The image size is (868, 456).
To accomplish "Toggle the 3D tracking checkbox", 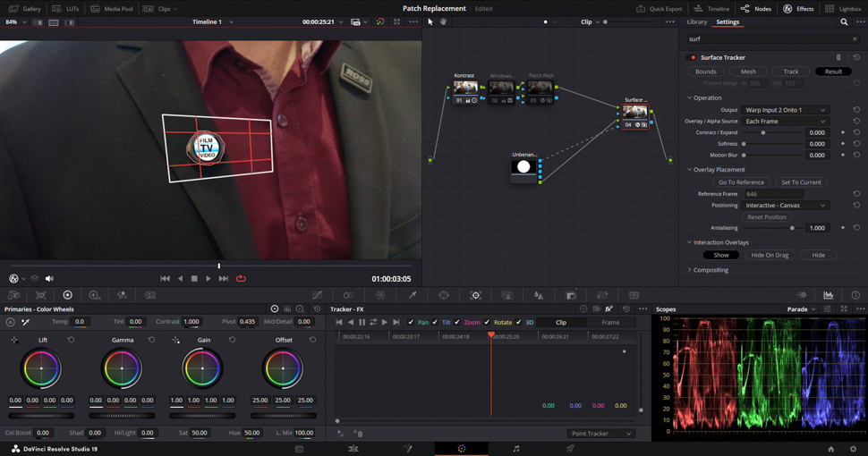I will (x=519, y=322).
